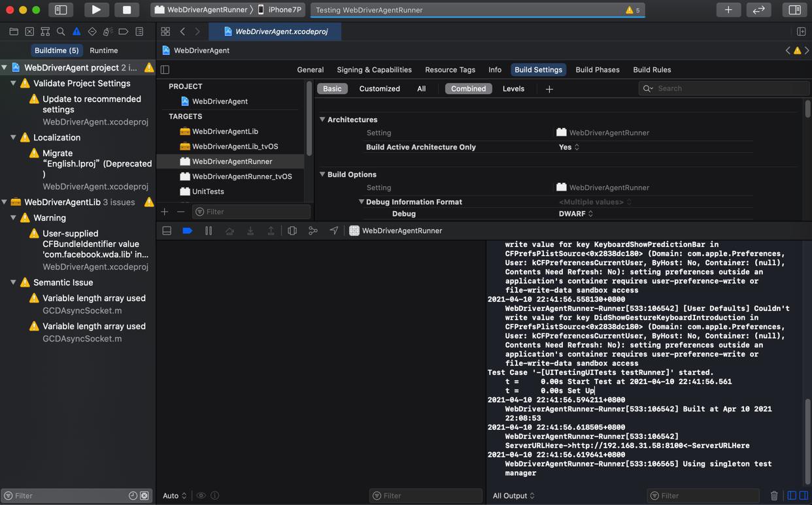This screenshot has height=505, width=812.
Task: Open Signing & Capabilities tab
Action: click(375, 70)
